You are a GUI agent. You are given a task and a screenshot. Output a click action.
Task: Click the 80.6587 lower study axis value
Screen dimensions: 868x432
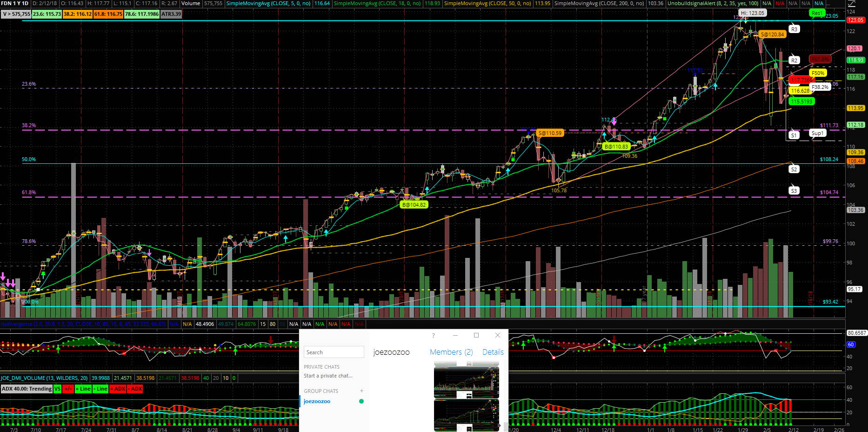tap(857, 333)
